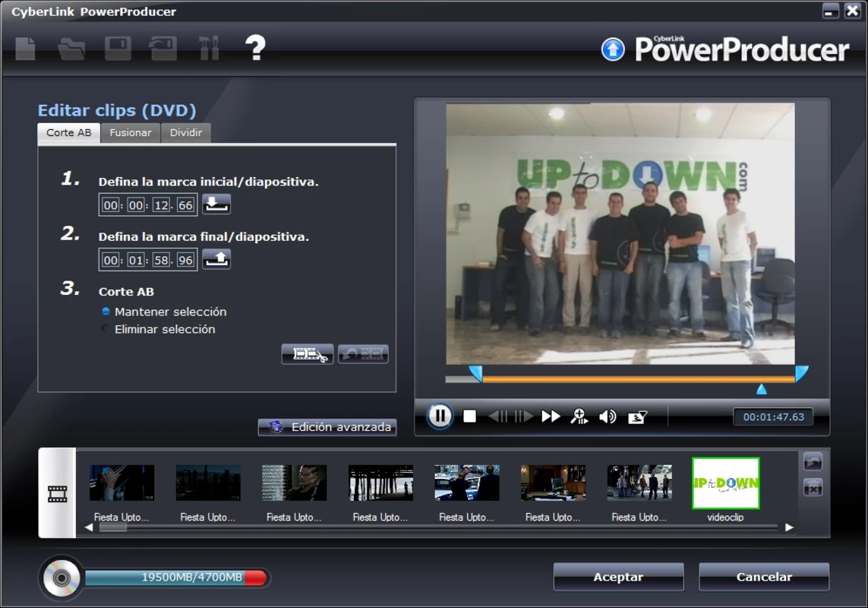Click the volume speaker icon

608,416
